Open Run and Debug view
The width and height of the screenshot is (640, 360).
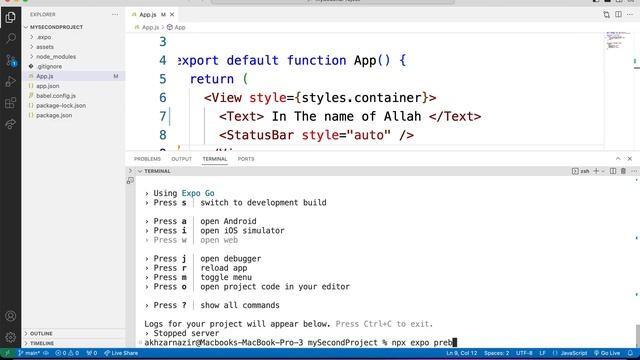11,81
